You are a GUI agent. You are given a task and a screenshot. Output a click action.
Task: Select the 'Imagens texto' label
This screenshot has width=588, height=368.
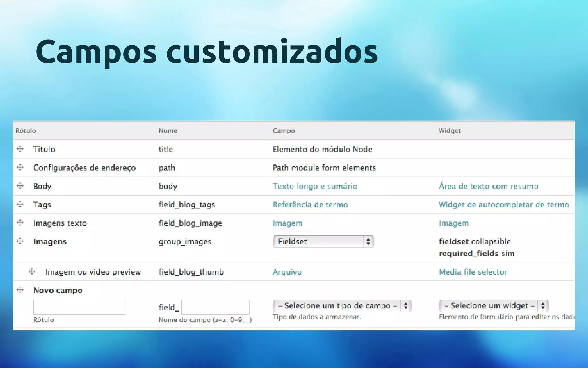tap(60, 223)
